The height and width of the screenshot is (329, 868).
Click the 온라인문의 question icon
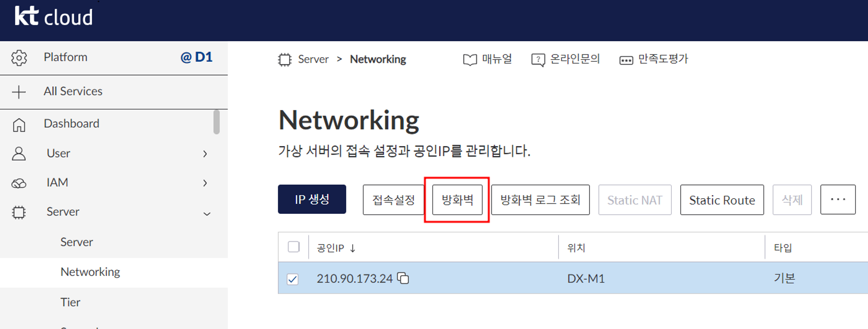pos(538,60)
